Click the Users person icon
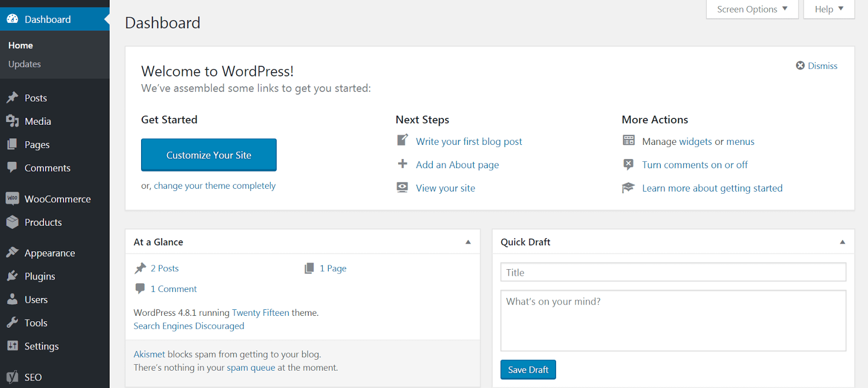The width and height of the screenshot is (868, 388). [12, 300]
